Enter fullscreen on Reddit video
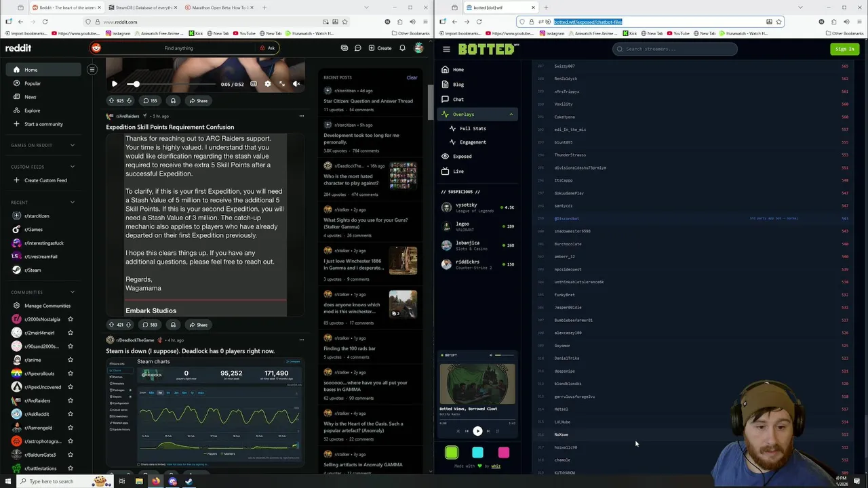Viewport: 868px width, 488px height. pyautogui.click(x=282, y=84)
